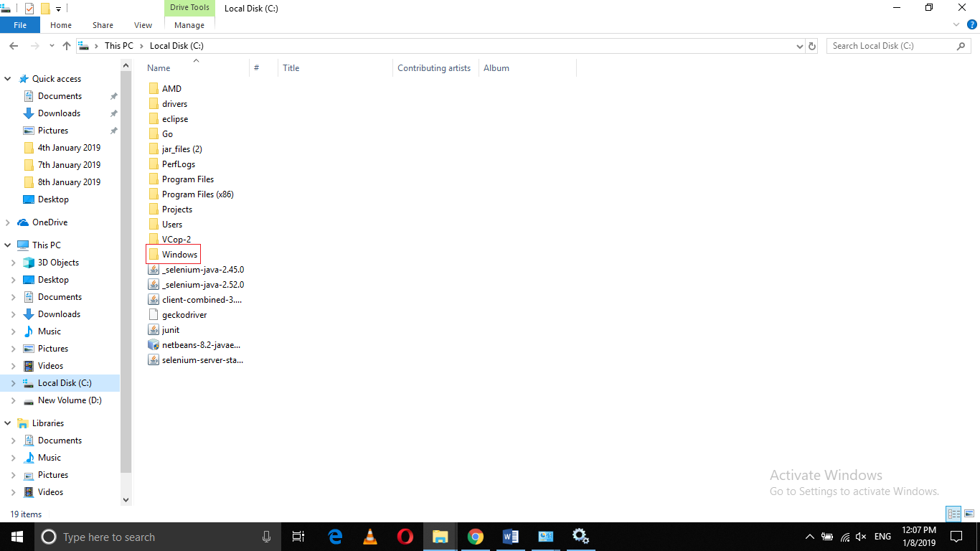Click the Help question mark icon
980x551 pixels.
tap(972, 24)
